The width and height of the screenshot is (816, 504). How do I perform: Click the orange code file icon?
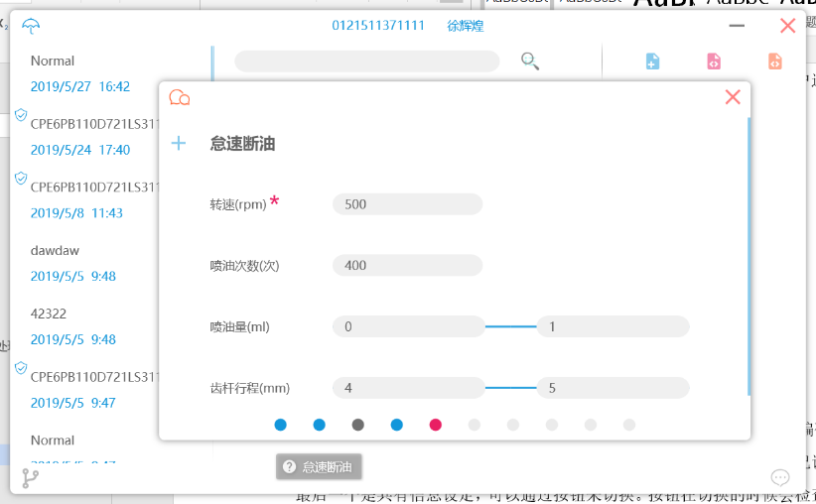coord(775,61)
